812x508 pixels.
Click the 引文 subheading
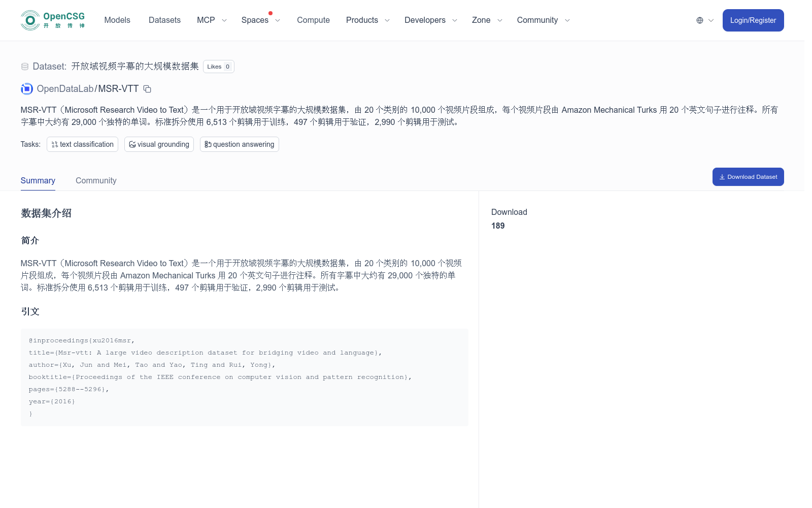pos(30,312)
